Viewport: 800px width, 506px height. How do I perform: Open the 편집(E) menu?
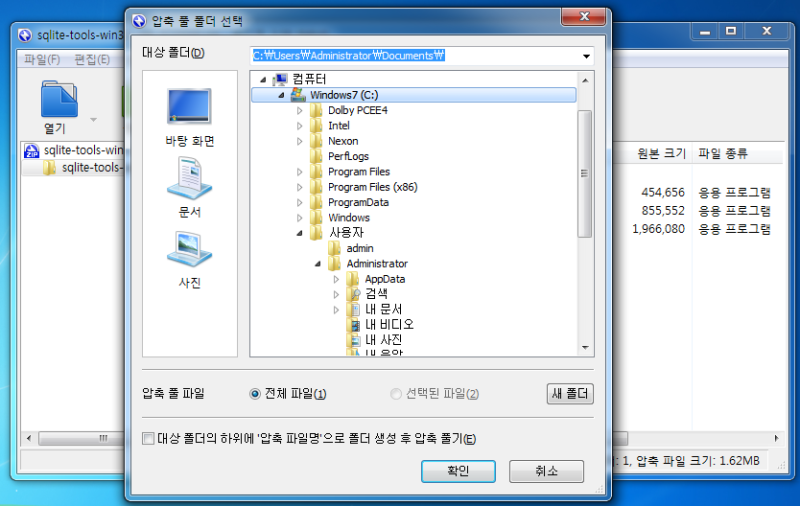(92, 60)
